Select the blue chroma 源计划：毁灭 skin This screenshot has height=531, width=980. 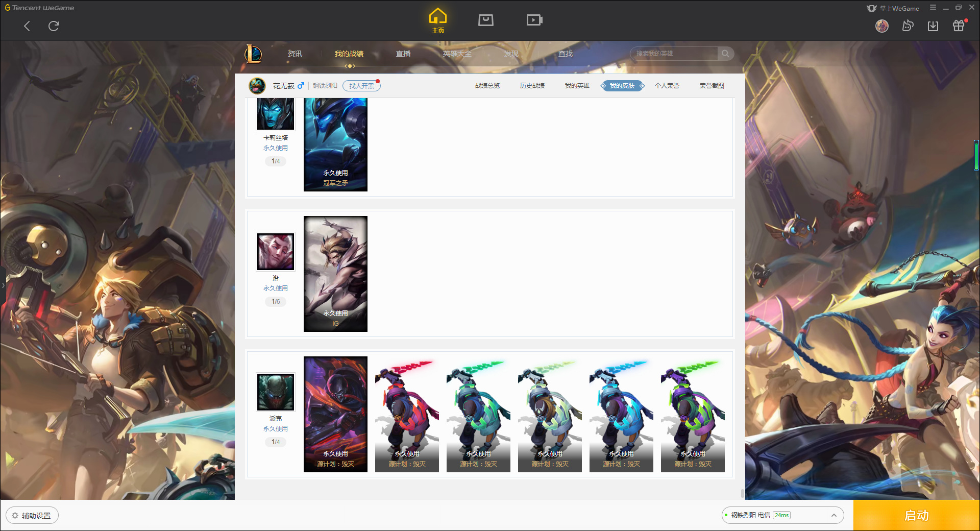(621, 414)
